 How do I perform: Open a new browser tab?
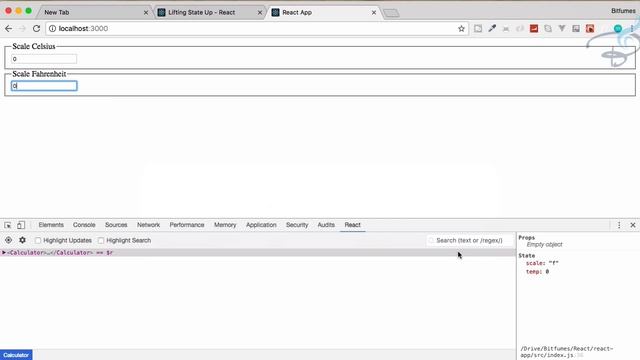click(391, 13)
